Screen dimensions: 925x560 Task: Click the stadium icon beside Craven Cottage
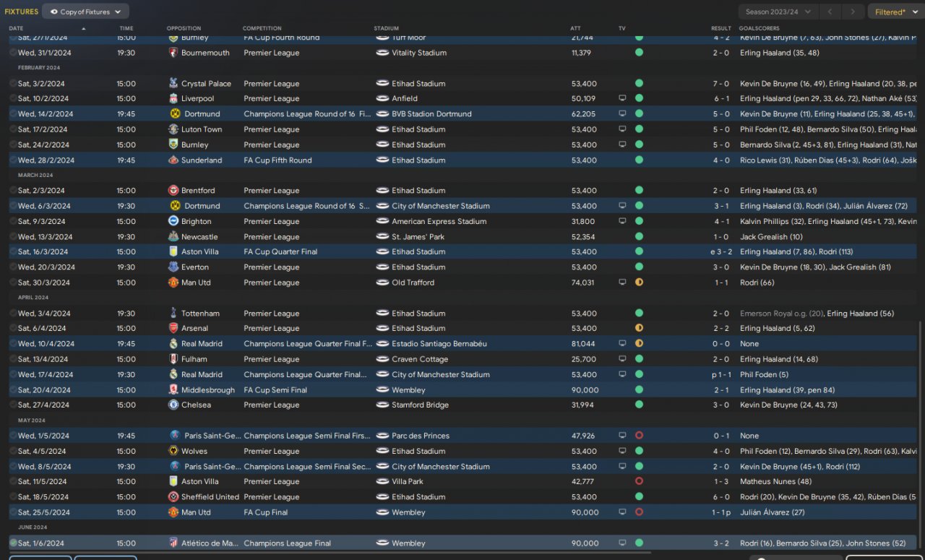(382, 359)
